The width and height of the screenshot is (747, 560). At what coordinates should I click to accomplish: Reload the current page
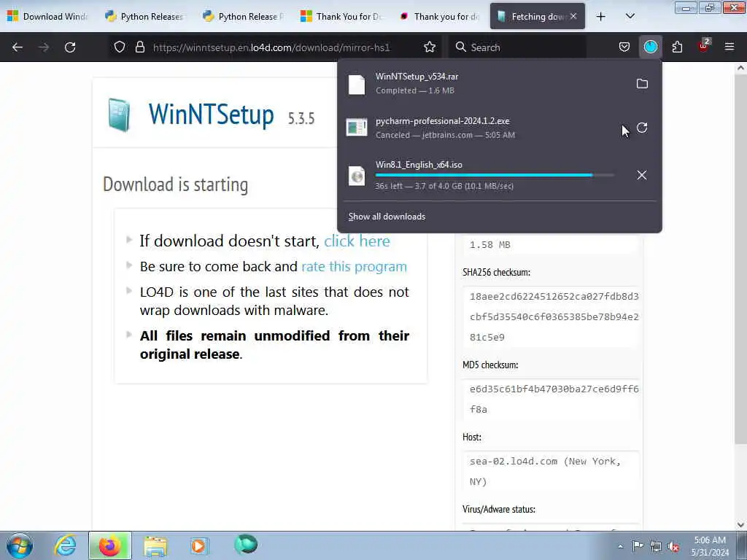[x=70, y=47]
